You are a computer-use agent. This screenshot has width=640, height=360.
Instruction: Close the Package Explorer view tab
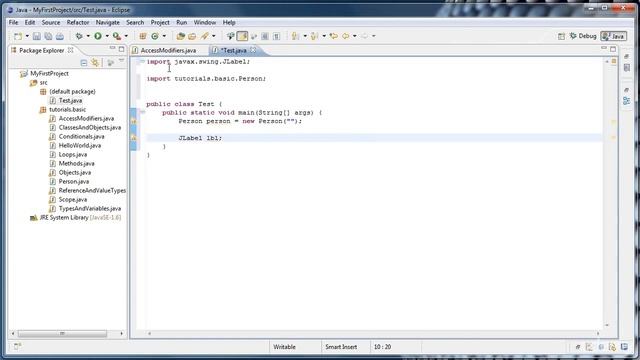tap(71, 50)
